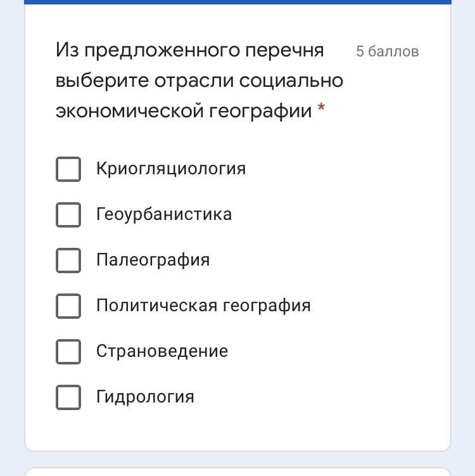475x476 pixels.
Task: Click the Палеография option label text
Action: coord(153,261)
